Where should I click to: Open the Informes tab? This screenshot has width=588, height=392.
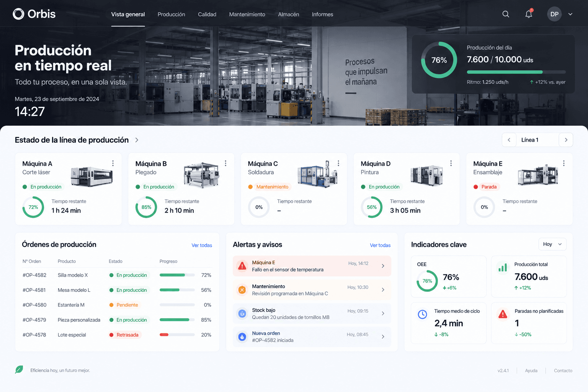point(323,14)
